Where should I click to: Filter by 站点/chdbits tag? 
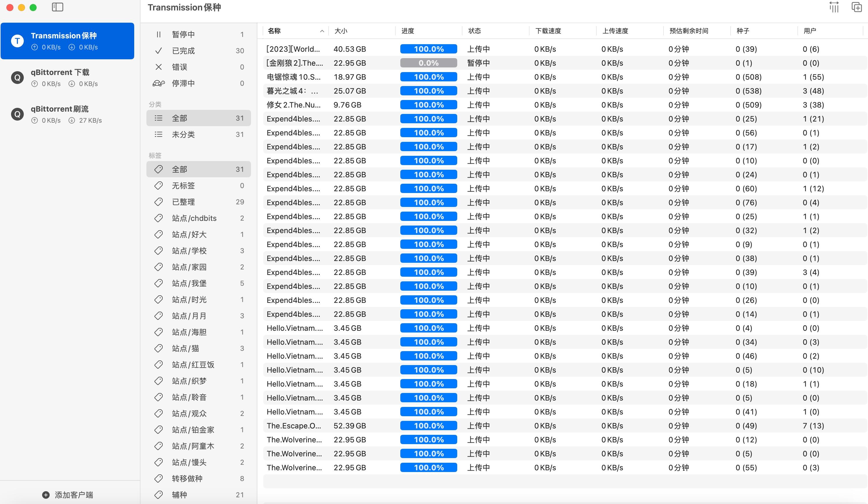pos(199,218)
